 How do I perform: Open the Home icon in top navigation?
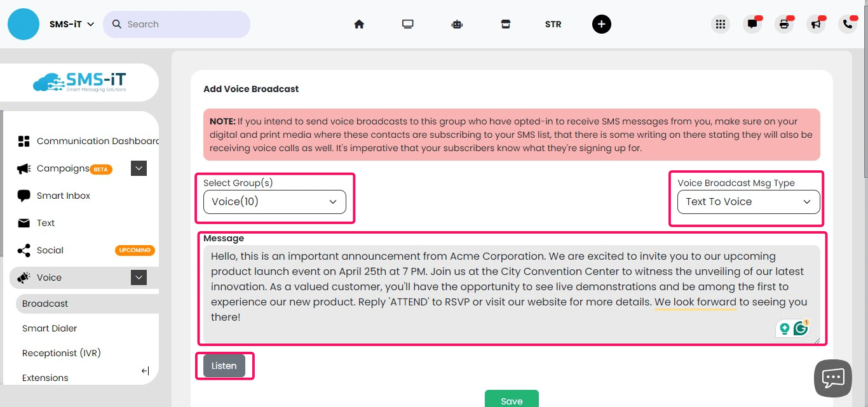[359, 23]
